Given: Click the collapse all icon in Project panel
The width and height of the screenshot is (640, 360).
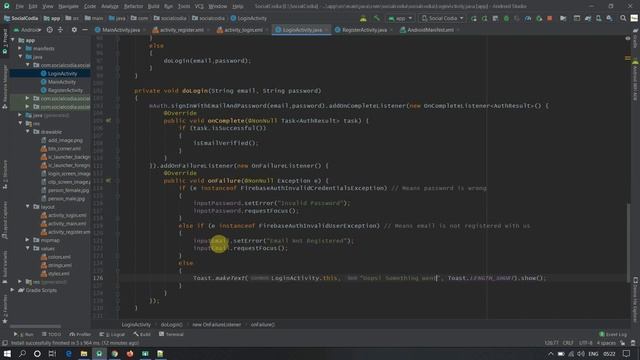Looking at the screenshot, I should coord(60,30).
